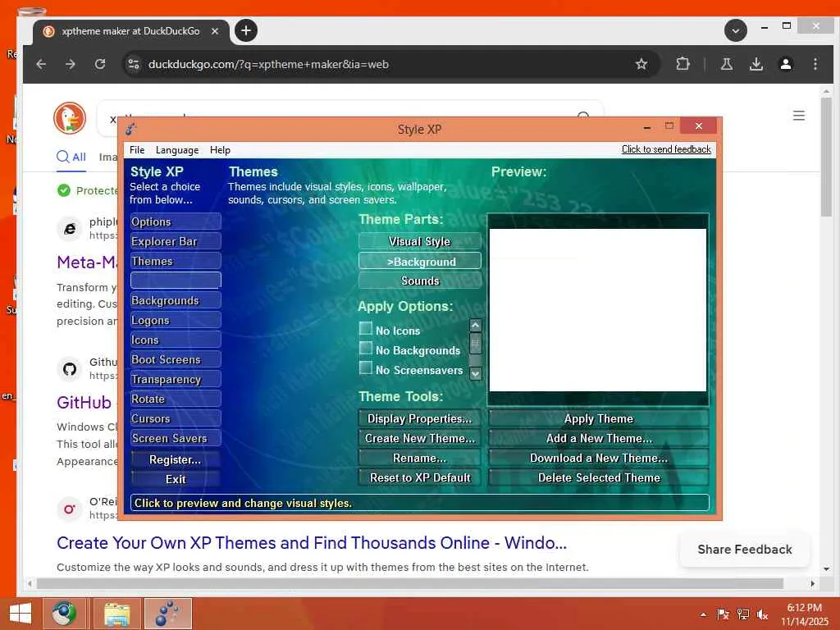Select Screen Savers in the sidebar
This screenshot has height=630, width=840.
tap(176, 438)
